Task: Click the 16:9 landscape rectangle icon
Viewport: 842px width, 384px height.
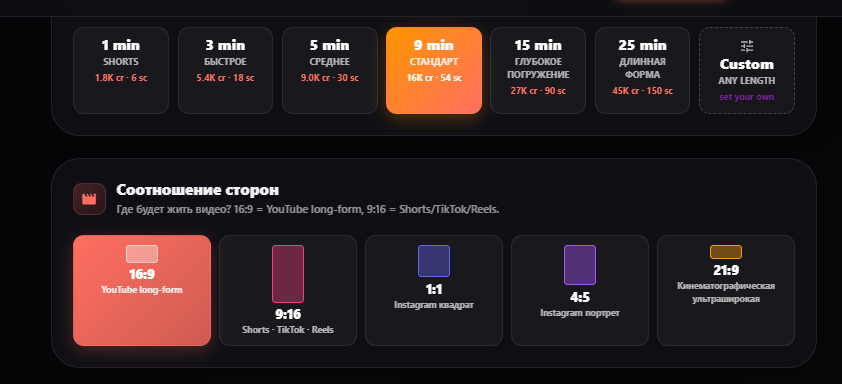Action: [x=142, y=254]
